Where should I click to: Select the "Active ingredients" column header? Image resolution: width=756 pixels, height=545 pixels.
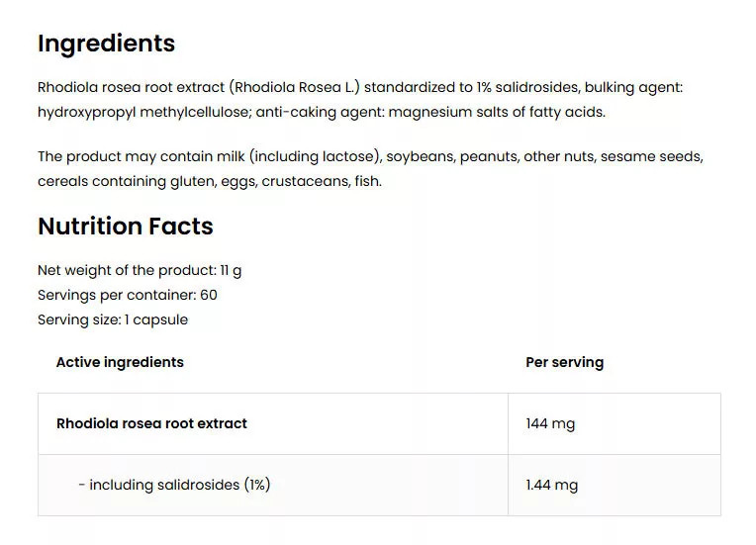[120, 362]
